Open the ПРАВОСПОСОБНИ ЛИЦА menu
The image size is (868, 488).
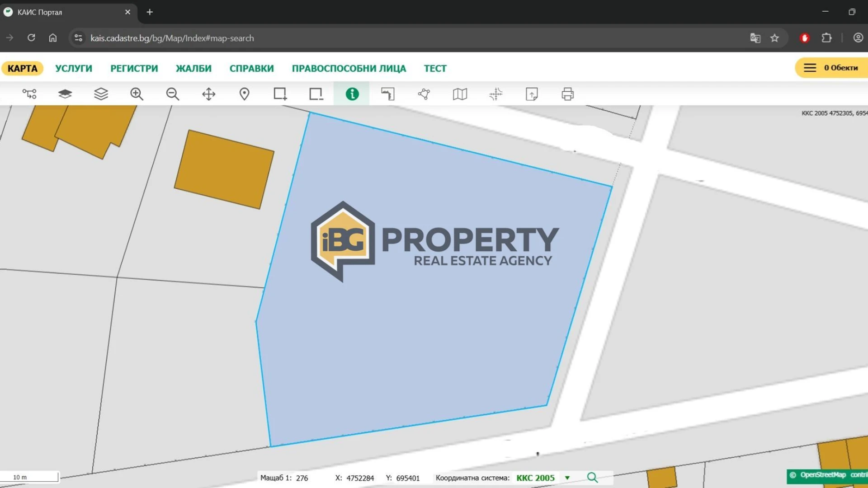click(x=349, y=68)
